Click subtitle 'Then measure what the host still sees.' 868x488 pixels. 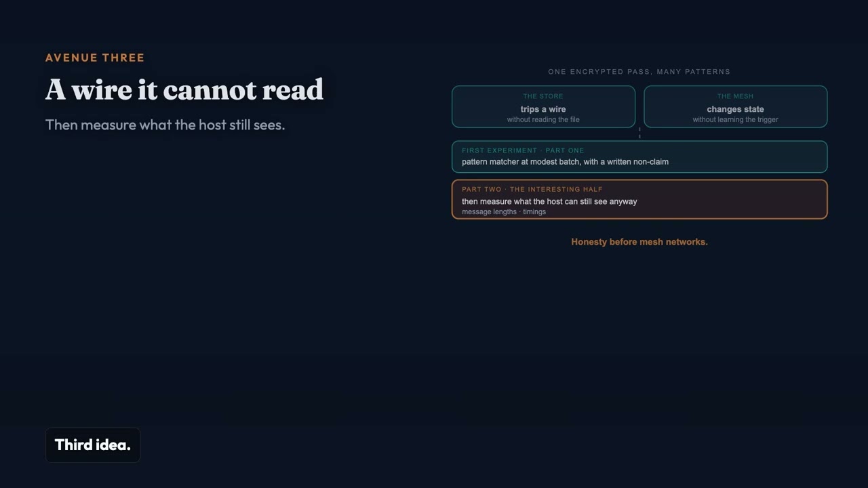pyautogui.click(x=165, y=125)
